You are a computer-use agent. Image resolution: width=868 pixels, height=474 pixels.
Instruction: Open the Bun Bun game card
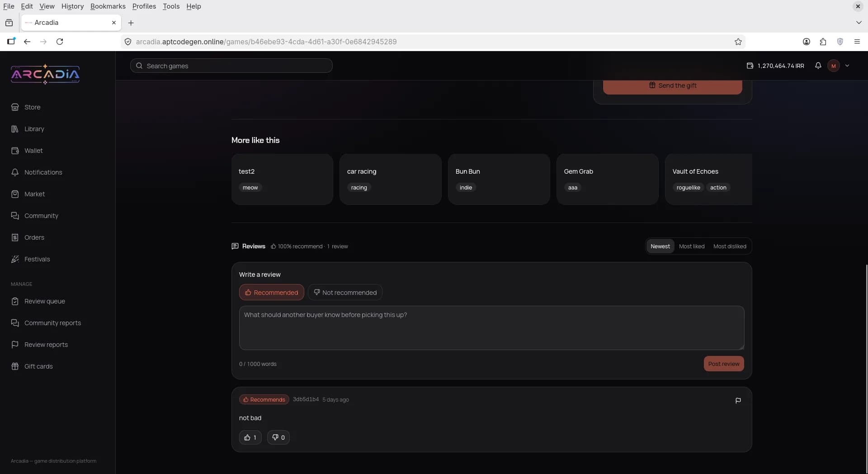(x=499, y=180)
